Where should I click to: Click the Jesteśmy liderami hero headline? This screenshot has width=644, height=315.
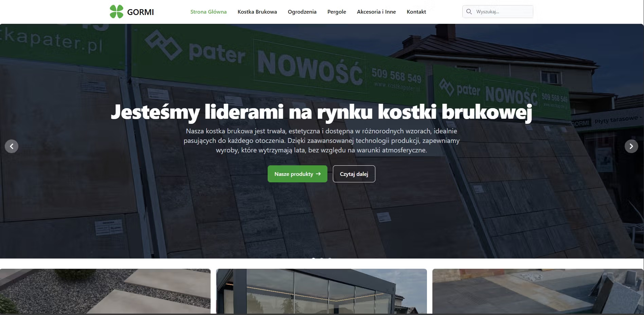click(321, 112)
